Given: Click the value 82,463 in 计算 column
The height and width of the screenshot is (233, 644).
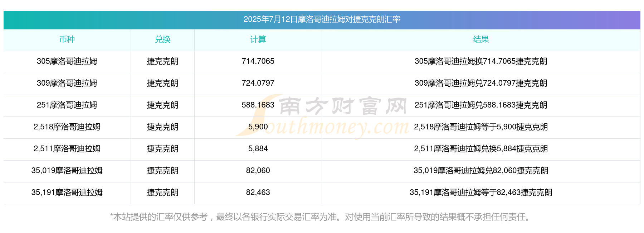Looking at the screenshot, I should 258,192.
